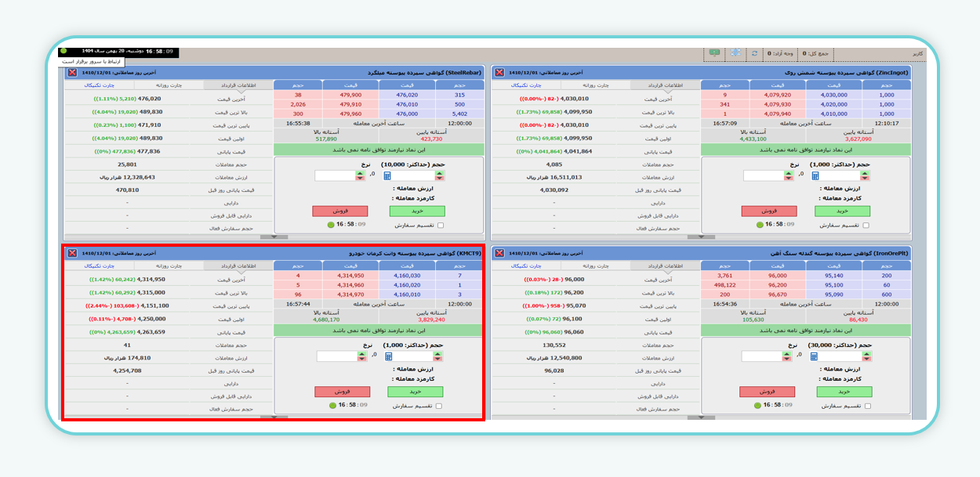Expand the ZincIngot panel bottom arrow
Screen dimensions: 980x477
pos(699,237)
